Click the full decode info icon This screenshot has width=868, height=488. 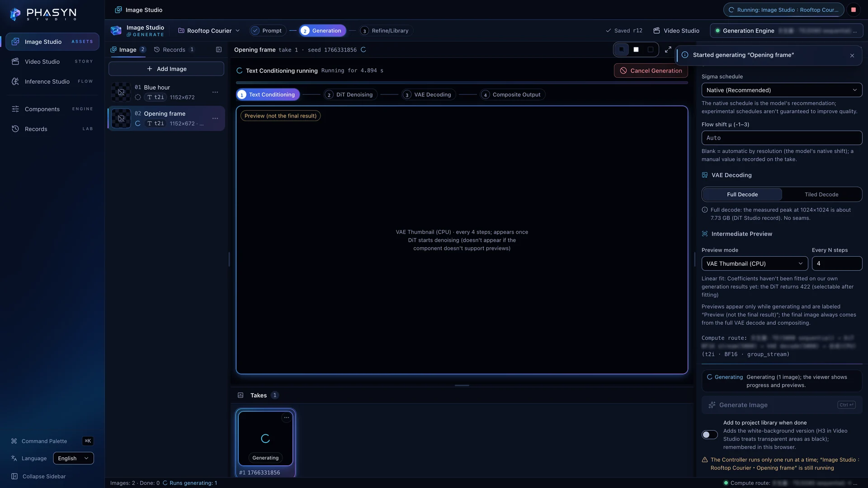(x=705, y=210)
